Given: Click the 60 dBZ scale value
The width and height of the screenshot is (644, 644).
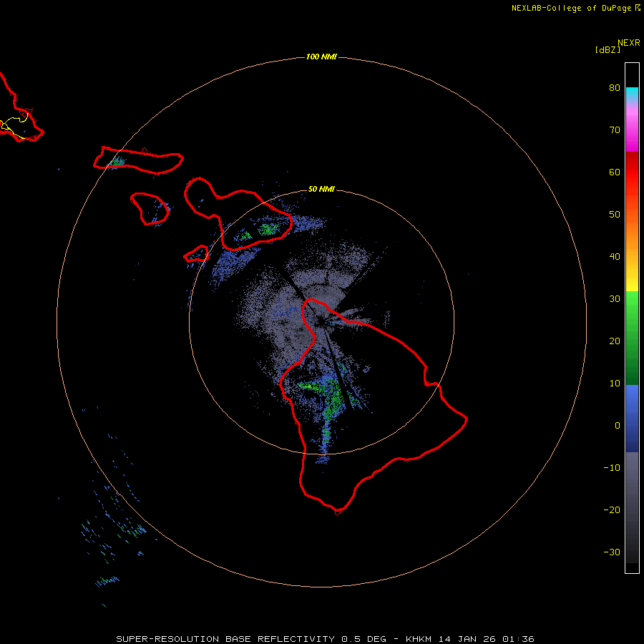Looking at the screenshot, I should [x=615, y=172].
